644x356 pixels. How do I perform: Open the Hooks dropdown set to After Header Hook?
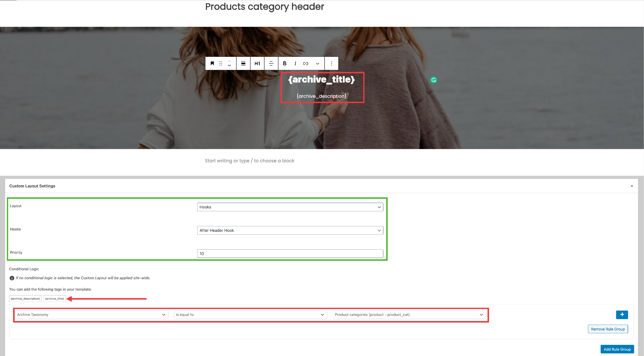pyautogui.click(x=290, y=230)
